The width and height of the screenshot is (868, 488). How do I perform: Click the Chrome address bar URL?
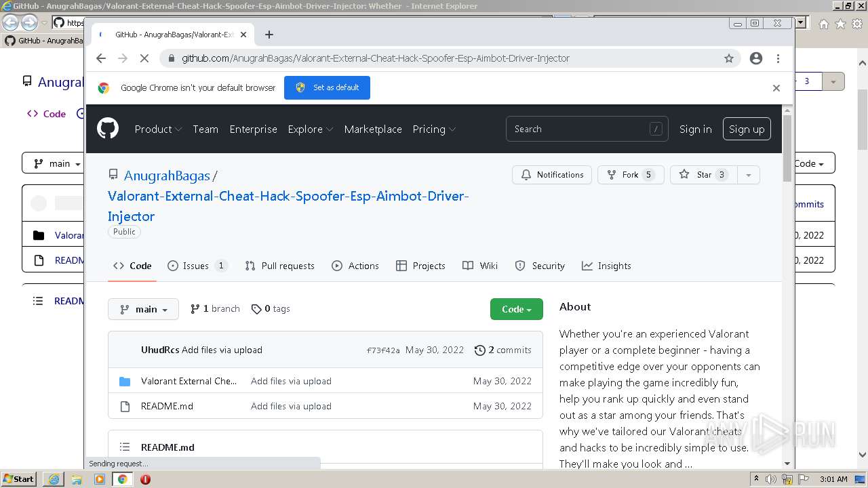coord(376,58)
